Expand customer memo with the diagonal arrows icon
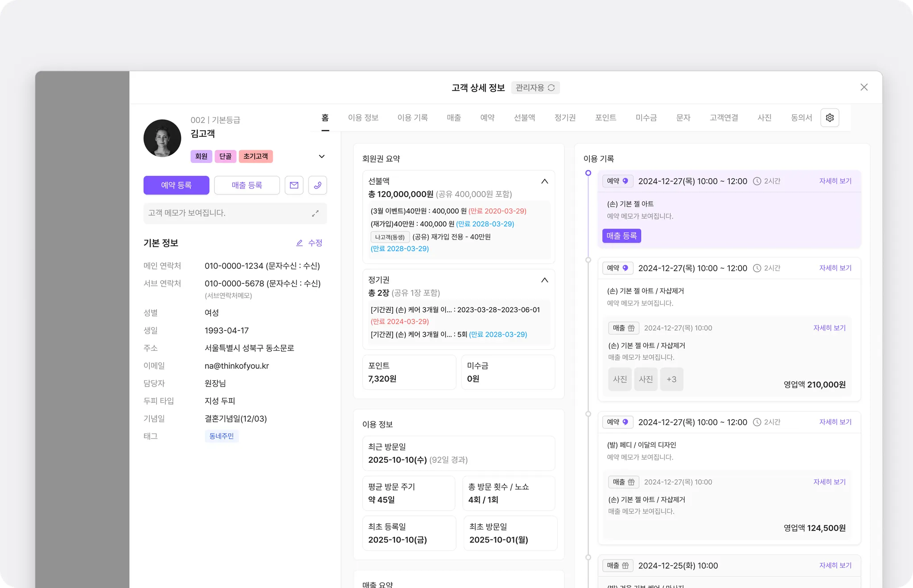This screenshot has height=588, width=913. tap(315, 213)
